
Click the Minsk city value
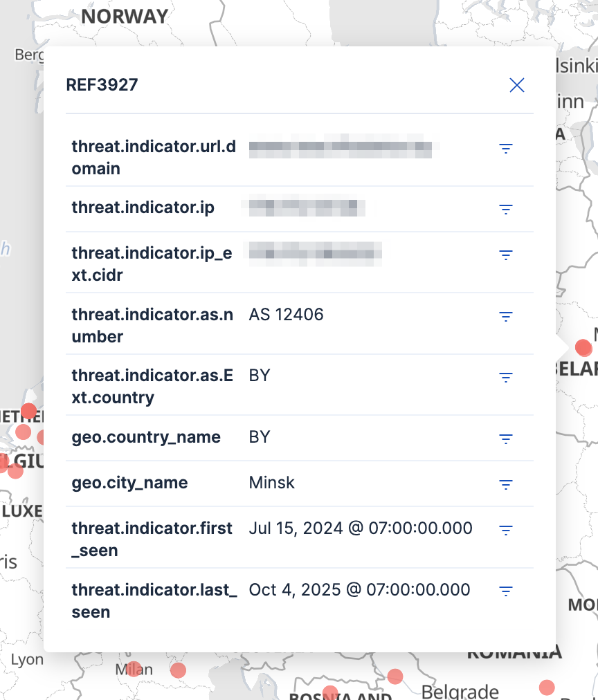[x=271, y=482]
